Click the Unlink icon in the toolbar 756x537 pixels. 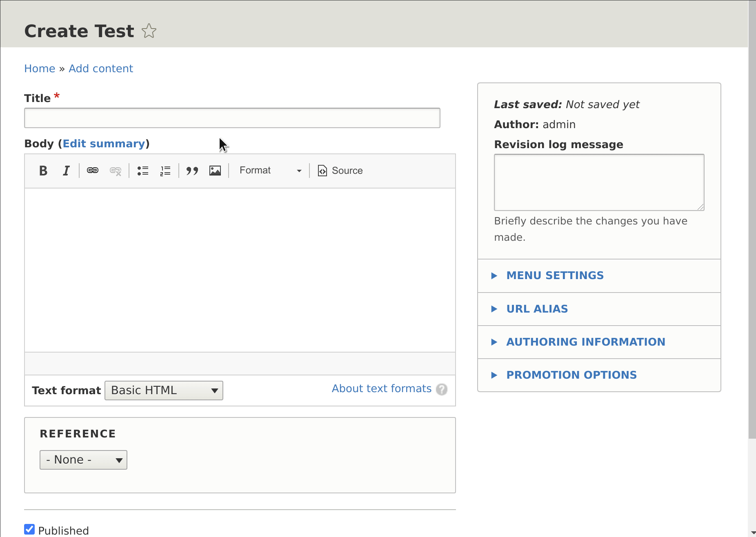(x=115, y=171)
